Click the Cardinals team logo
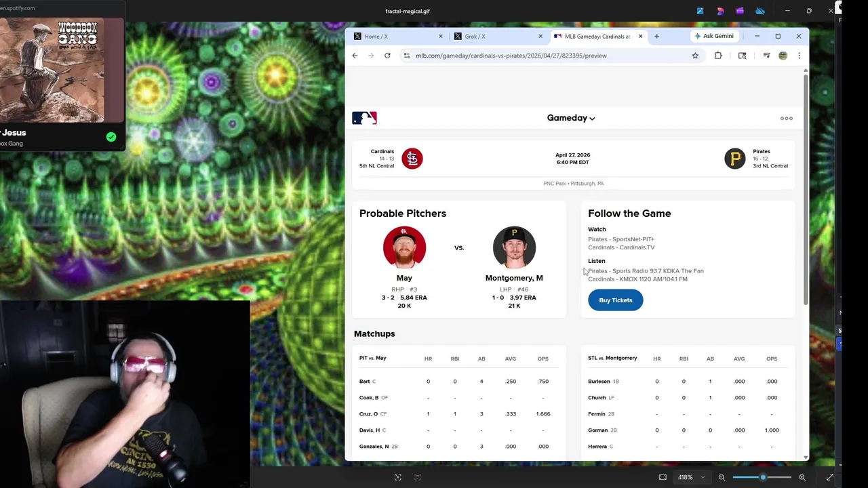 [x=412, y=159]
